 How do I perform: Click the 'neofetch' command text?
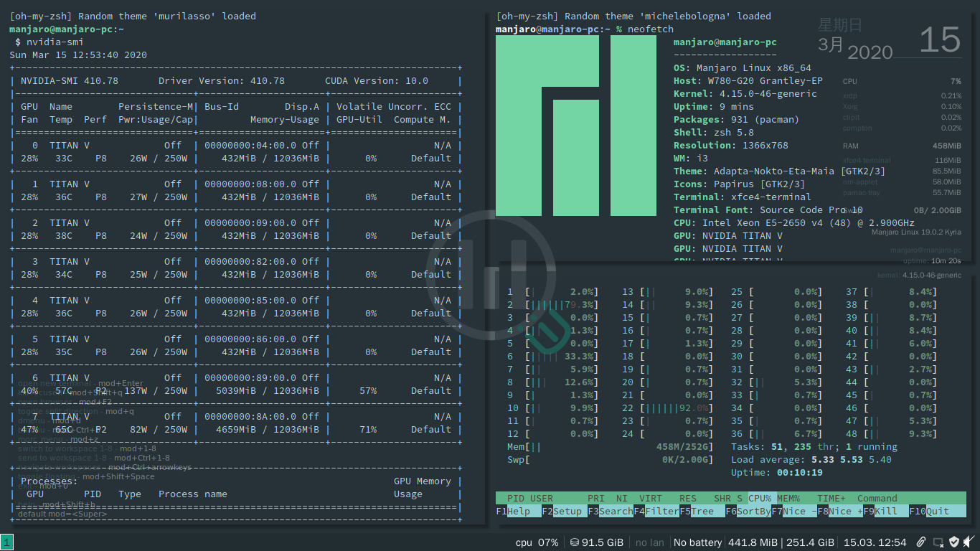click(651, 29)
